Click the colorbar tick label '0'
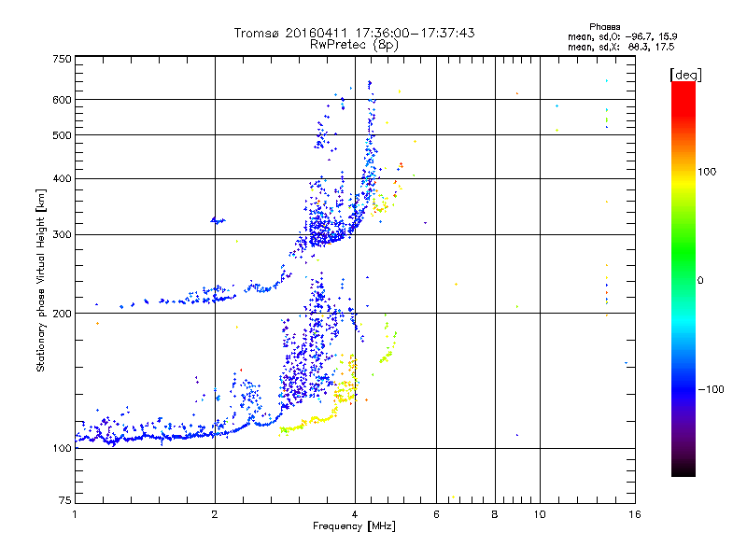 (x=700, y=281)
